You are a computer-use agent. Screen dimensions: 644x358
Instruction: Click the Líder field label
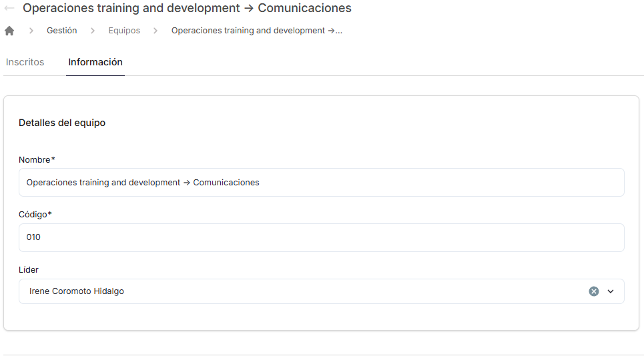(28, 270)
